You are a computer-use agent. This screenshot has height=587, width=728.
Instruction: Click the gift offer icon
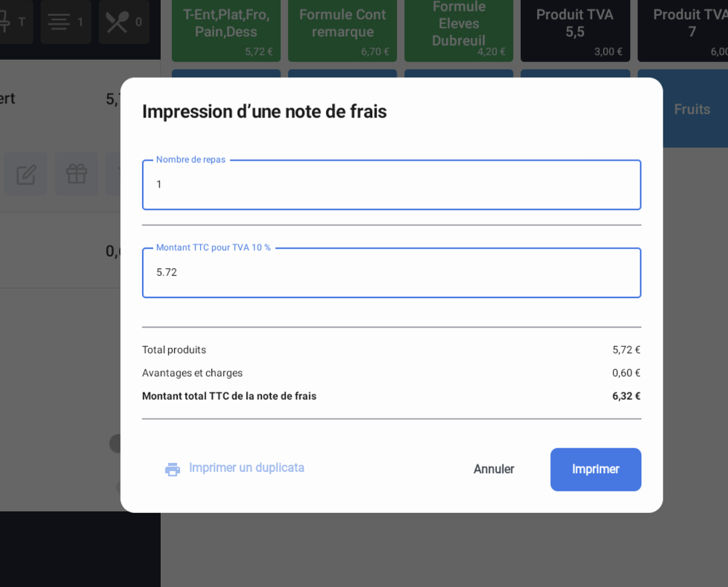[76, 174]
